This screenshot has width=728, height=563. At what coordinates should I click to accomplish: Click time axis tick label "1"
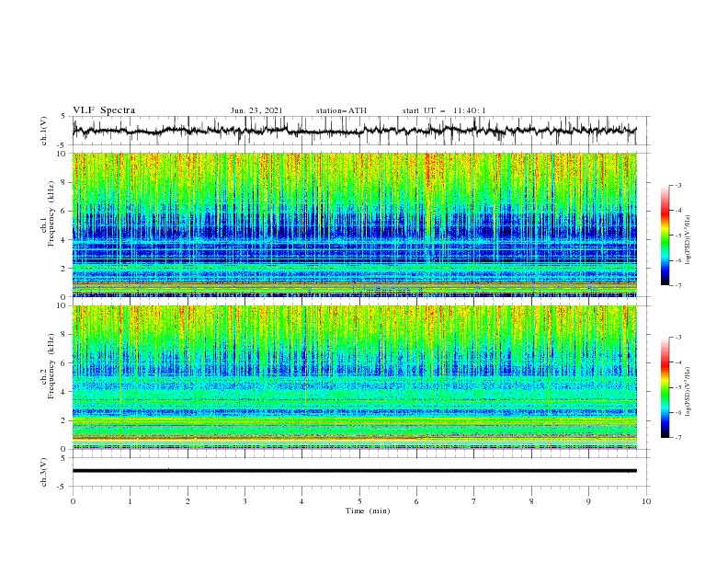(131, 501)
